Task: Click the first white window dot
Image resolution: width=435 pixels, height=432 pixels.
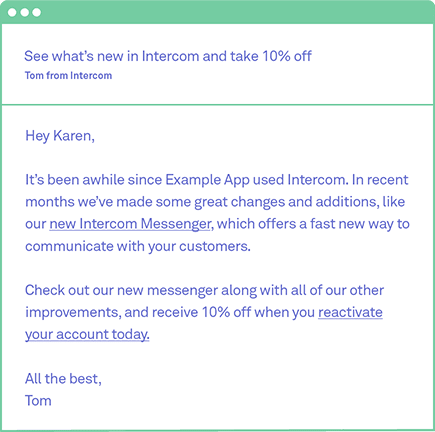Action: (x=12, y=12)
